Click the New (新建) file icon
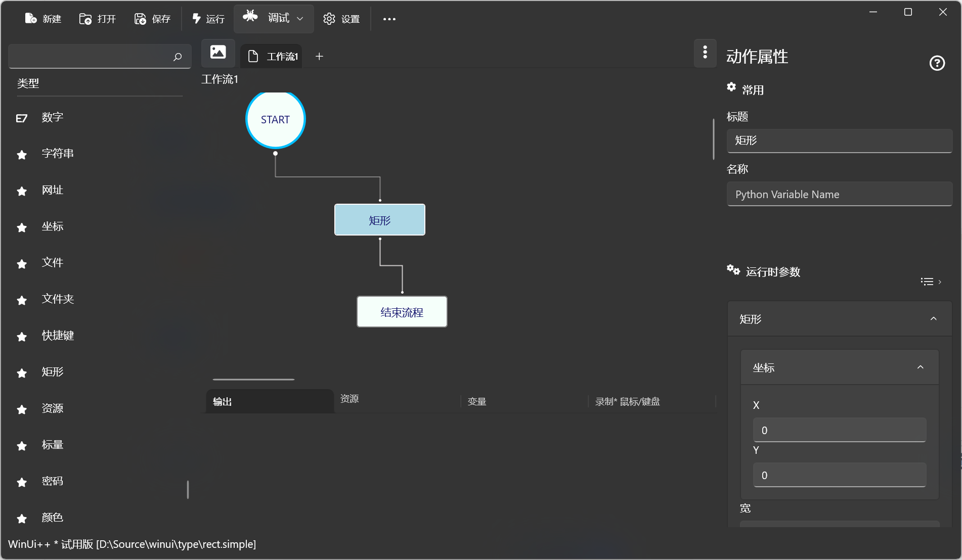This screenshot has width=962, height=560. coord(31,19)
